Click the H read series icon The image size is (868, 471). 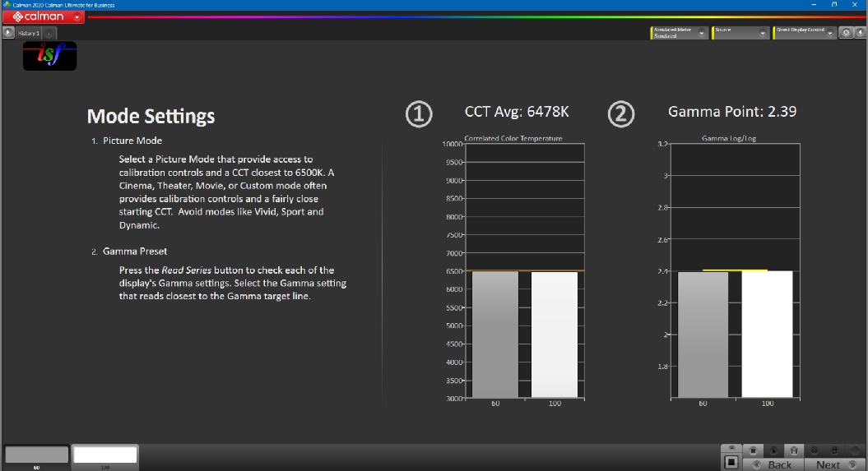point(793,450)
